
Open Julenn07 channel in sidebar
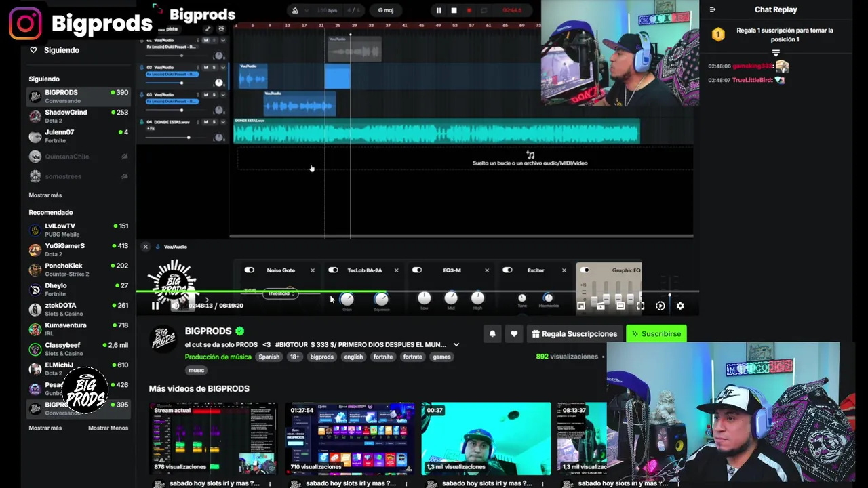click(79, 136)
